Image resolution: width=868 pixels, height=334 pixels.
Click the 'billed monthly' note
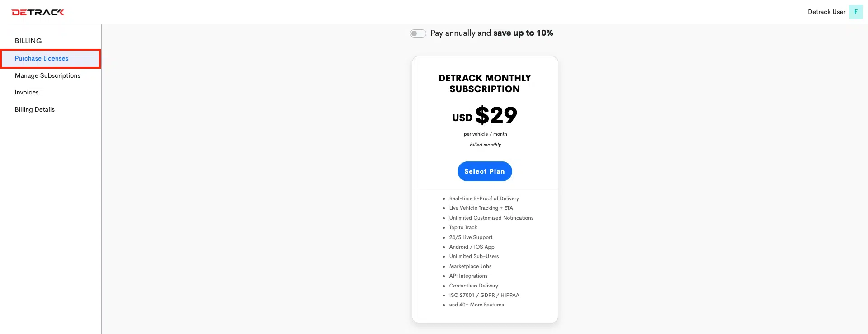pyautogui.click(x=485, y=145)
